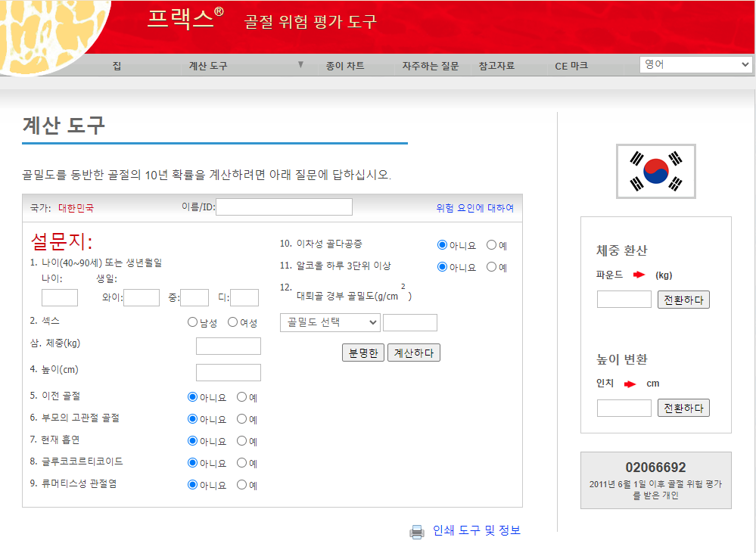Select 여성 radio button for sex
This screenshot has height=553, width=756.
click(232, 322)
